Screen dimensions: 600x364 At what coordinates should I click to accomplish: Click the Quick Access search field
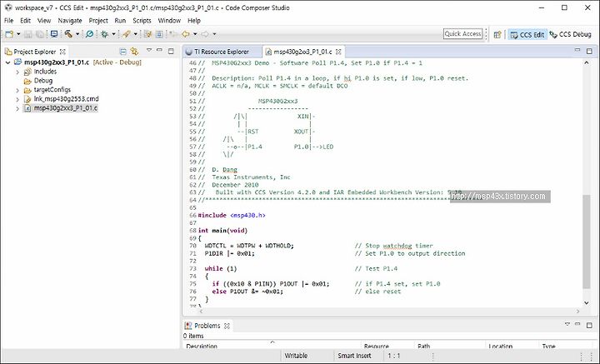[463, 34]
